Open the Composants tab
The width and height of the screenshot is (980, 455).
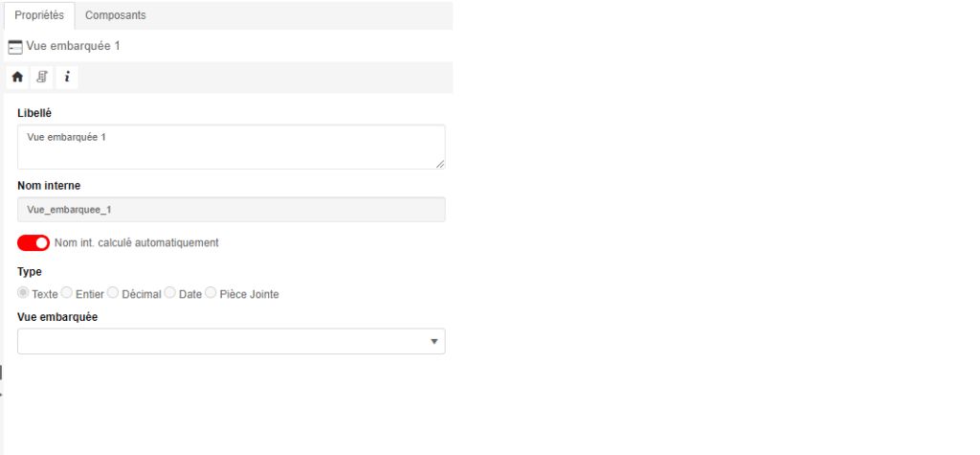[x=116, y=15]
